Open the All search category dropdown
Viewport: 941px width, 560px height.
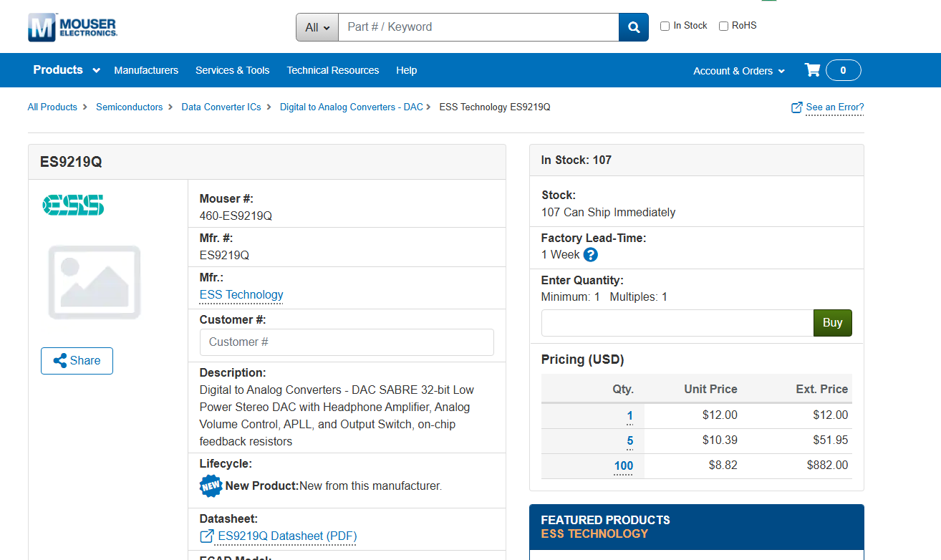click(317, 27)
